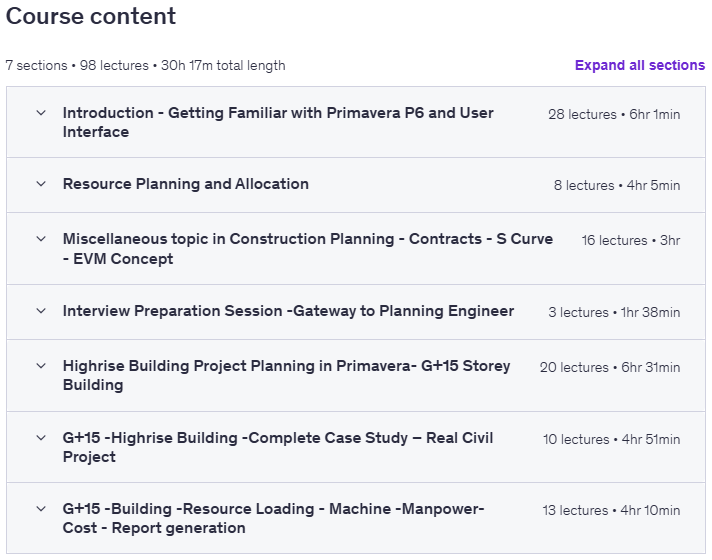Viewport: 712px width, 560px height.
Task: Select '28 lectures • 6hr 1min' text
Action: [x=614, y=114]
